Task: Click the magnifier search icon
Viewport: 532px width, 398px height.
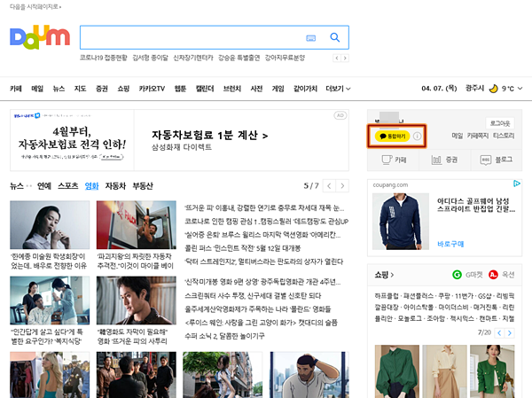Action: click(335, 37)
